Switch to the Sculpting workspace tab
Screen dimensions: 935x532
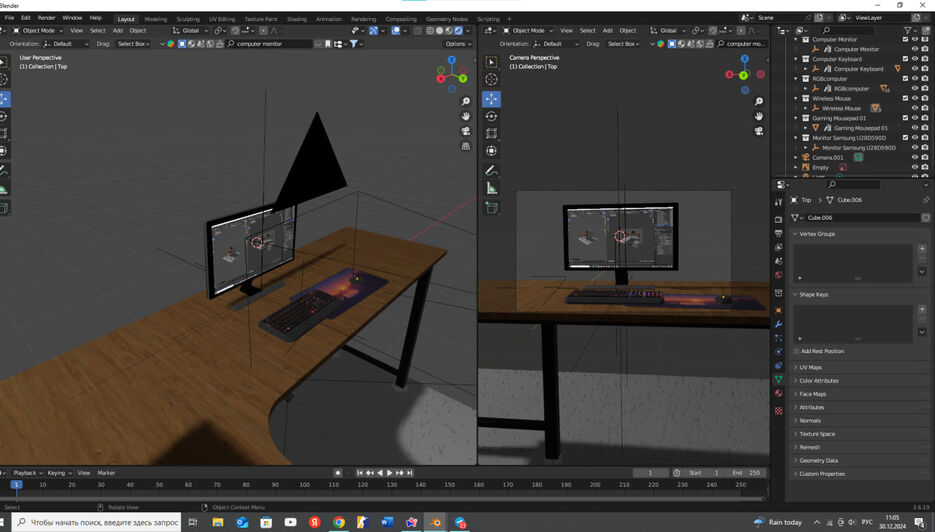[188, 19]
